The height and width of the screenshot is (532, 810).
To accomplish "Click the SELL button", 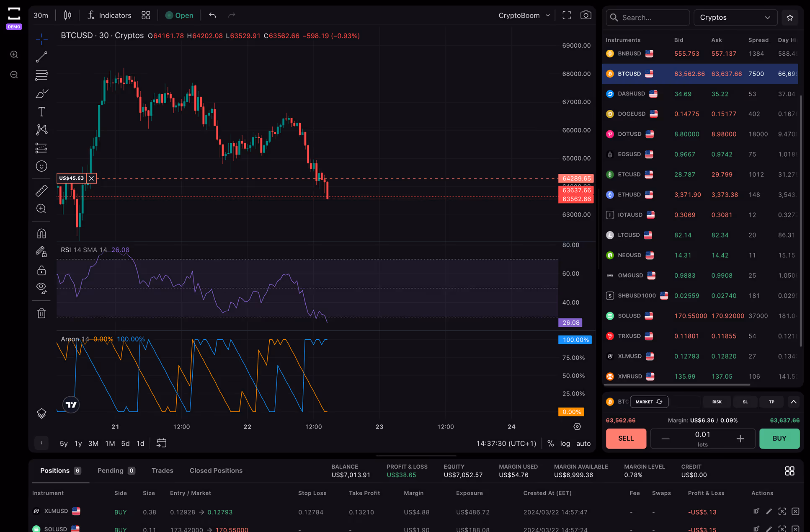I will click(626, 438).
